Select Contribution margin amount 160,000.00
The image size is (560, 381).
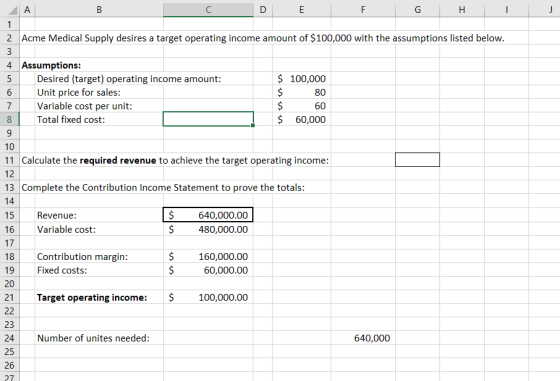click(208, 256)
